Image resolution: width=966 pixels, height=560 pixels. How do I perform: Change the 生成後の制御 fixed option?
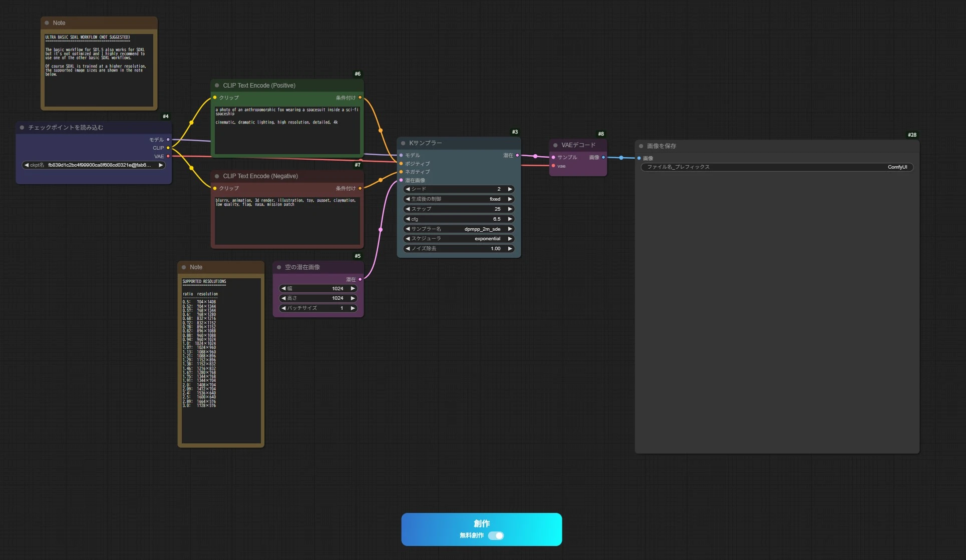458,199
